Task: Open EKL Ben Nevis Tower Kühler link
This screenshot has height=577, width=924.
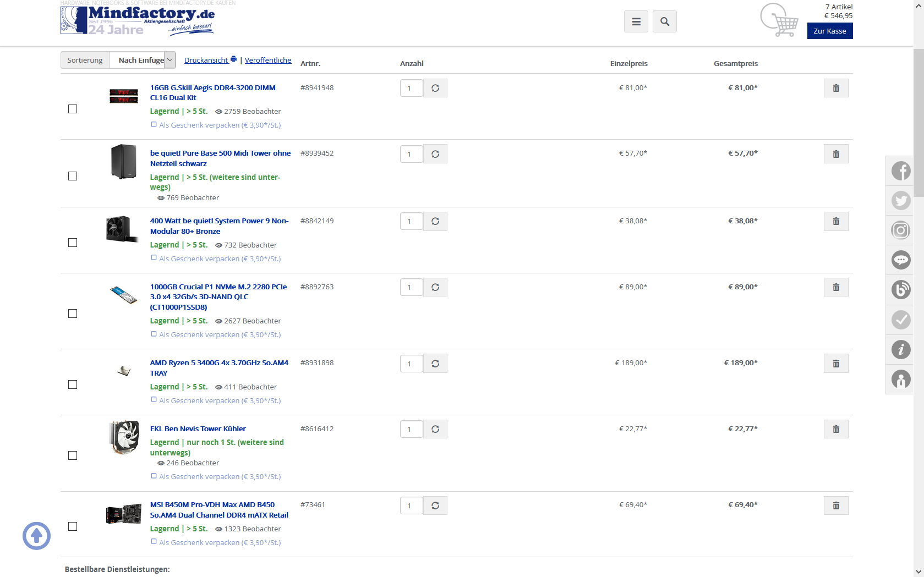Action: click(198, 428)
